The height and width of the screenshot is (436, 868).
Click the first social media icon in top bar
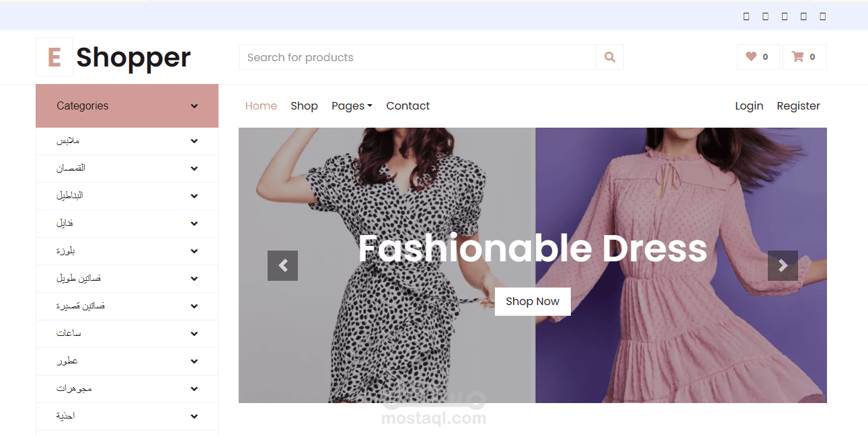(x=746, y=16)
